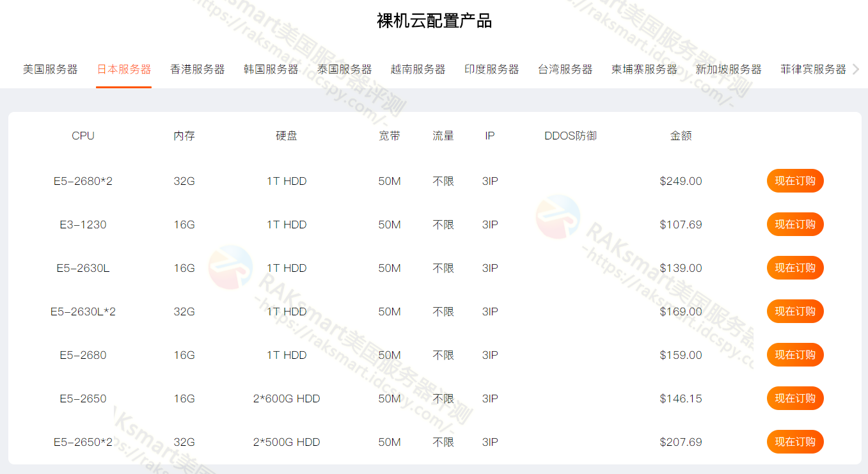
Task: Open the 台湾服务器 tab
Action: pos(565,69)
